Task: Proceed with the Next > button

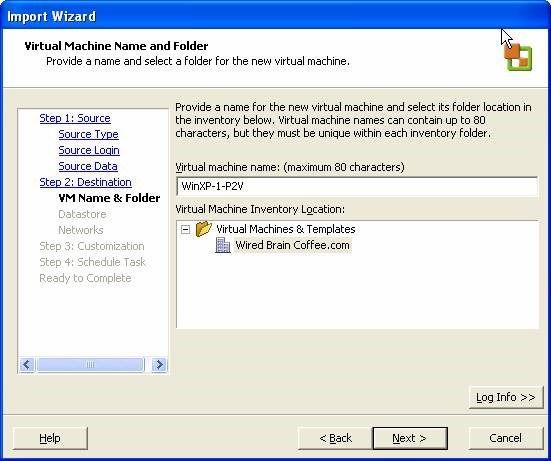Action: tap(410, 438)
